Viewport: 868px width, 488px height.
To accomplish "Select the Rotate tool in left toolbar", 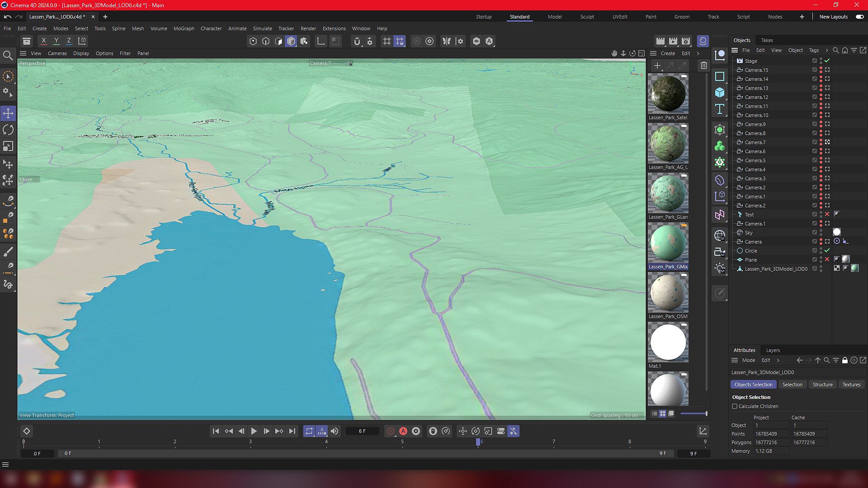I will [x=8, y=130].
